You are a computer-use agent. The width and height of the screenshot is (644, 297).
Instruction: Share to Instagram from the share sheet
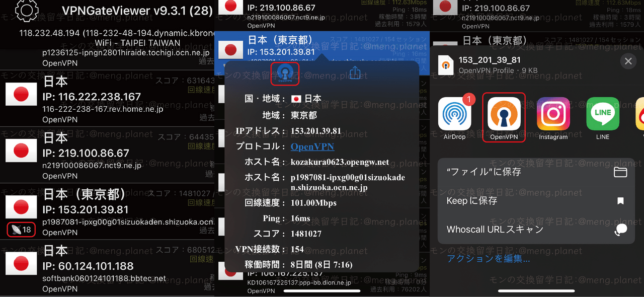coord(553,118)
